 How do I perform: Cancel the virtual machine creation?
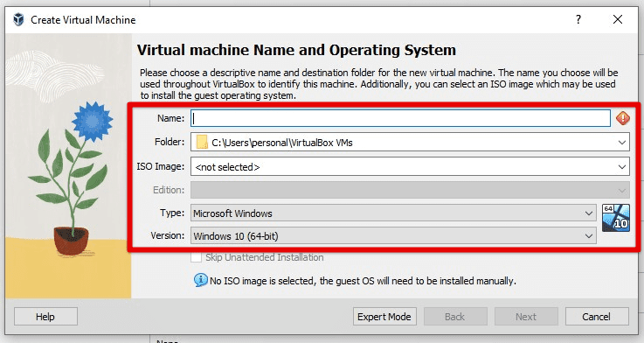597,317
